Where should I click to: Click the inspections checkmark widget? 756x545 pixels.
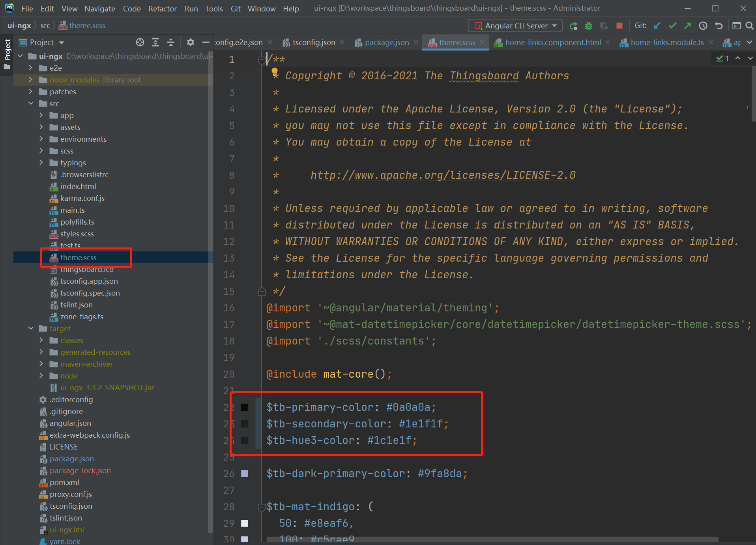pyautogui.click(x=722, y=58)
